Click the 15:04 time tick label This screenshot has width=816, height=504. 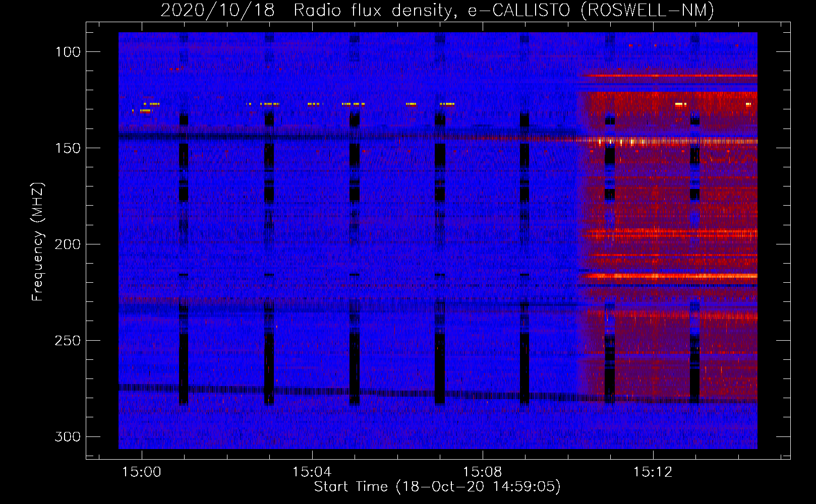pyautogui.click(x=312, y=472)
